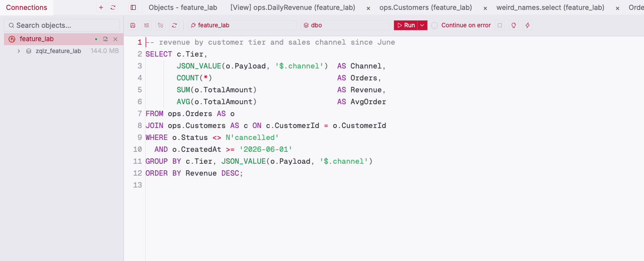This screenshot has height=261, width=644.
Task: Click the crossed-lines icon beside format
Action: pyautogui.click(x=161, y=25)
